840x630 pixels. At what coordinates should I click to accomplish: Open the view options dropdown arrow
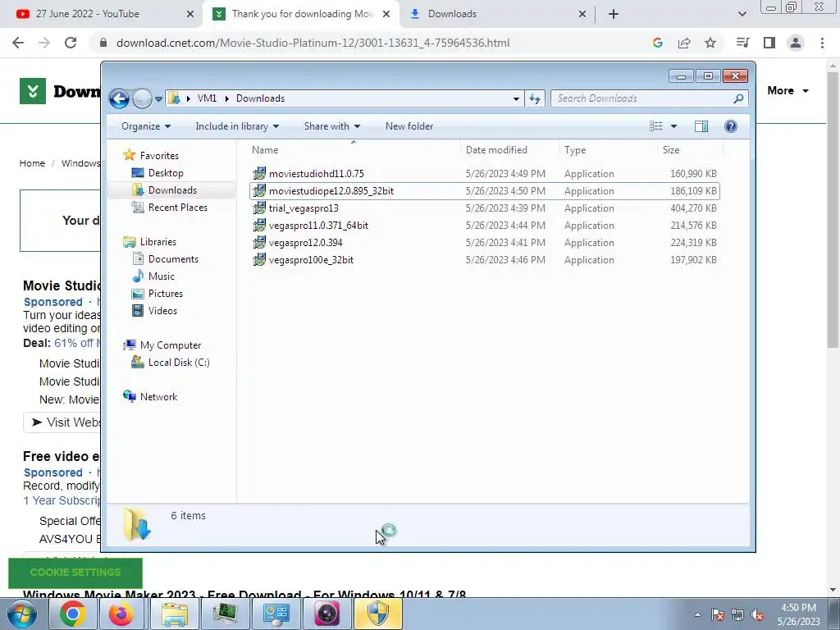tap(674, 126)
